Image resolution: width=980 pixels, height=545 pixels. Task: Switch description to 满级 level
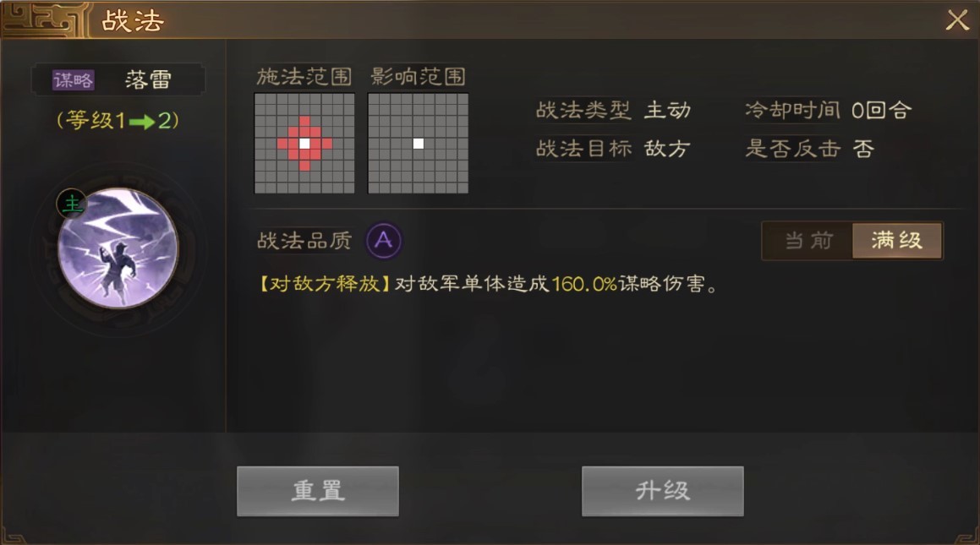pyautogui.click(x=897, y=240)
